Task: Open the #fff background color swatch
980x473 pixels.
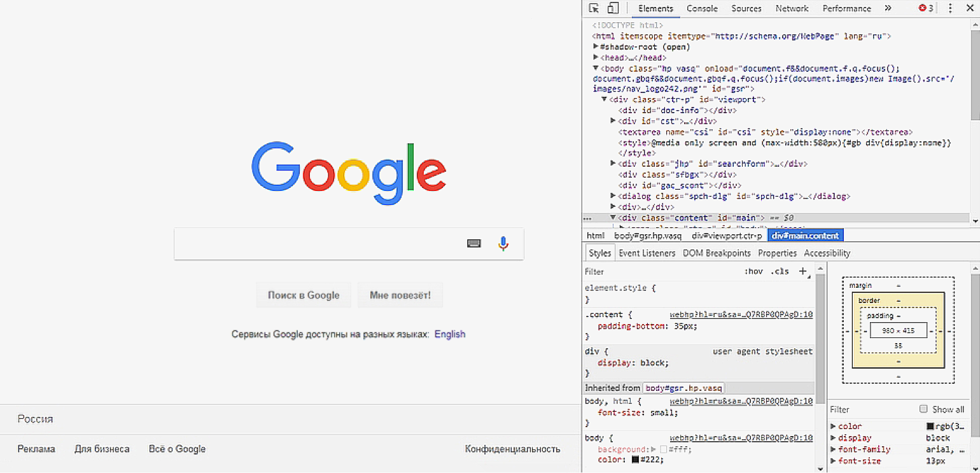Action: click(664, 449)
